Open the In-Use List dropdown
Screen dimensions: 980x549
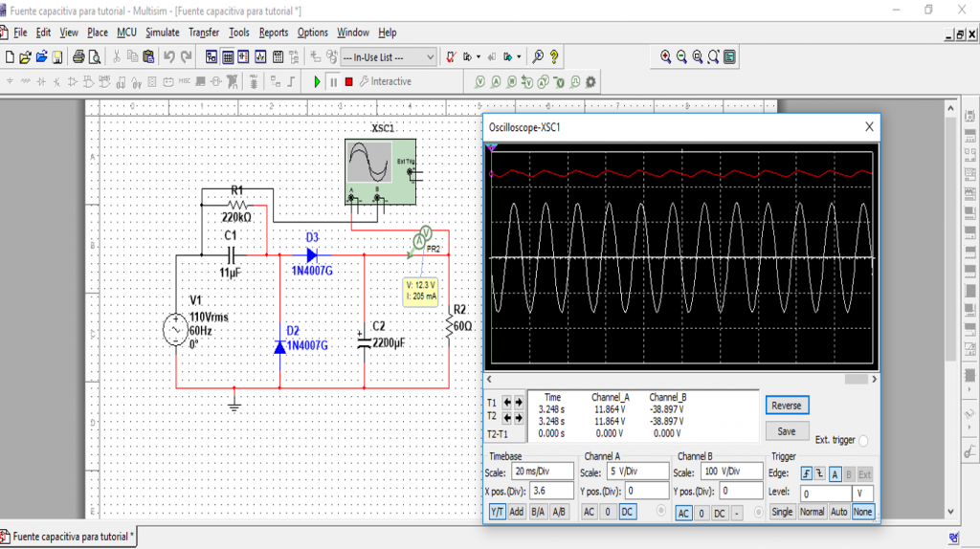[389, 57]
